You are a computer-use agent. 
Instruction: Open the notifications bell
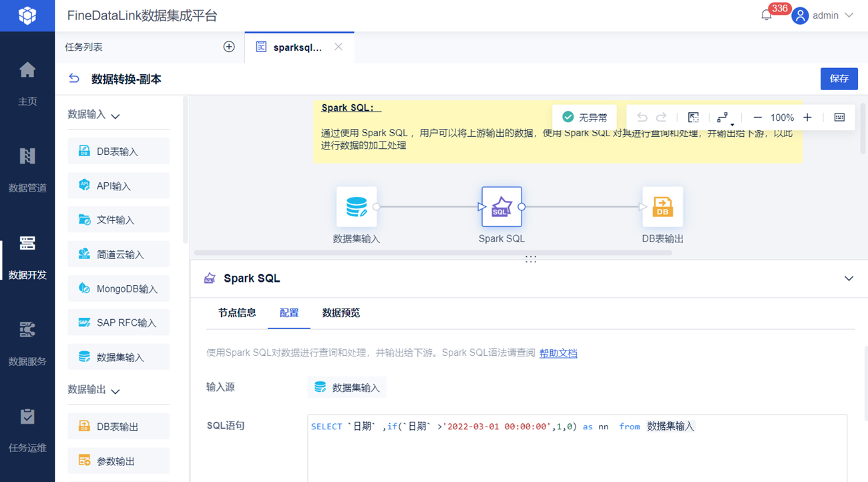[x=767, y=15]
